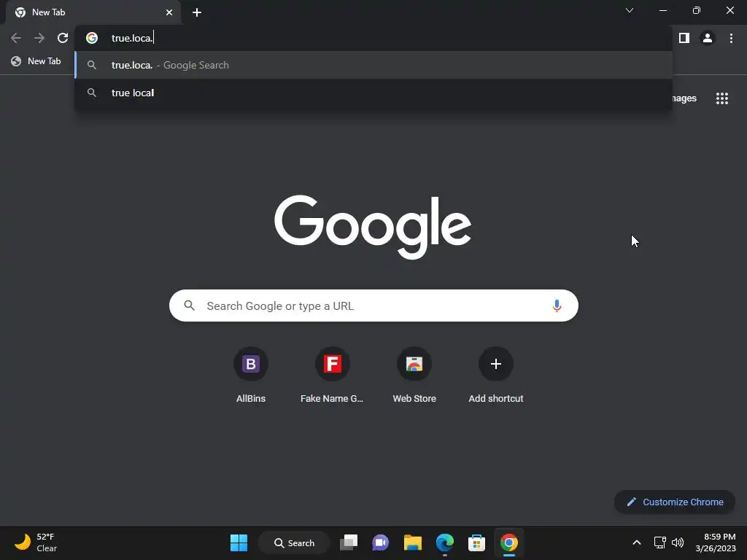Launch Chat from the taskbar
This screenshot has height=560, width=747.
pyautogui.click(x=380, y=542)
